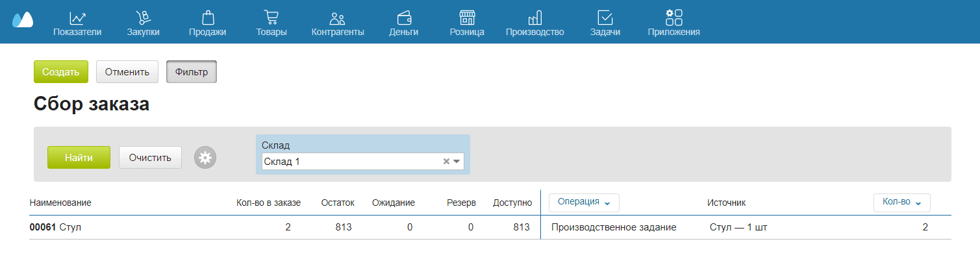The image size is (980, 272).
Task: Open the Закупки section
Action: (x=143, y=23)
